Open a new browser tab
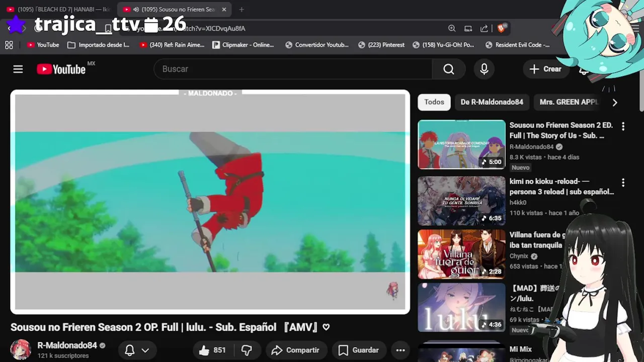 [242, 10]
